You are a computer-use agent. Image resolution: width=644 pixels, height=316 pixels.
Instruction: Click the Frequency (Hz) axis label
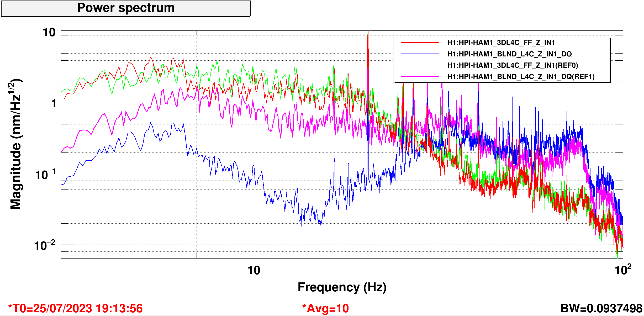(x=342, y=287)
